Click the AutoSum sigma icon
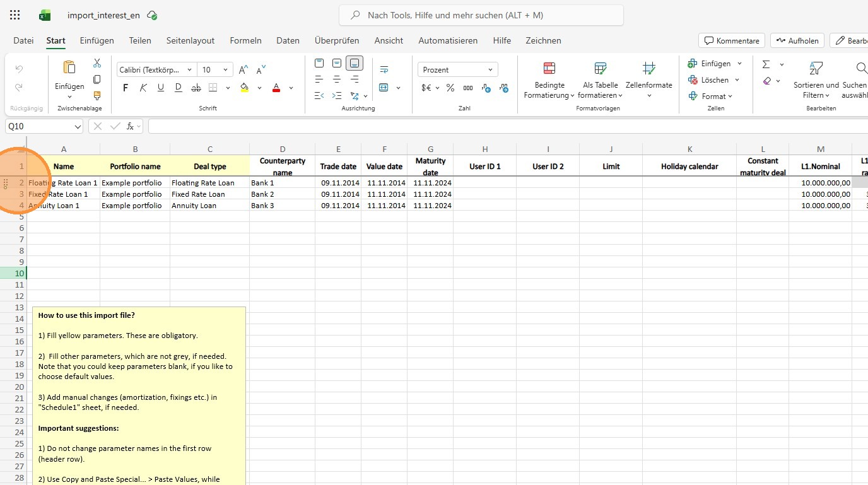The height and width of the screenshot is (485, 868). point(766,64)
